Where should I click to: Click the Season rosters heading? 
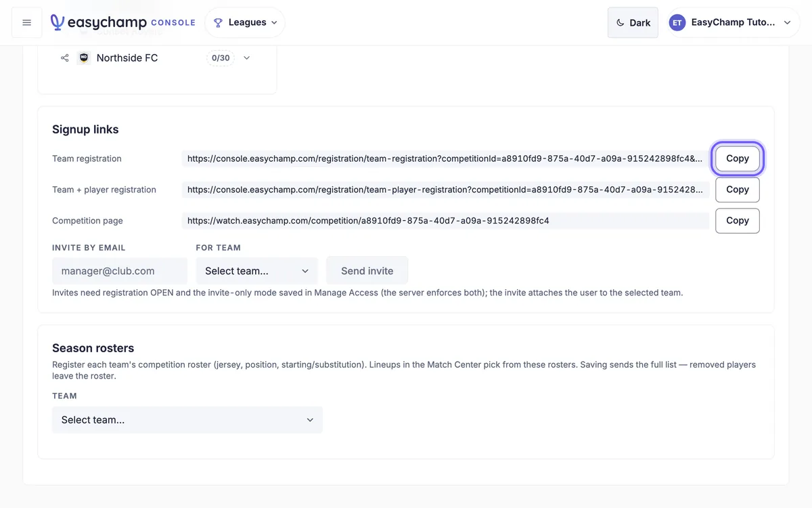coord(93,348)
